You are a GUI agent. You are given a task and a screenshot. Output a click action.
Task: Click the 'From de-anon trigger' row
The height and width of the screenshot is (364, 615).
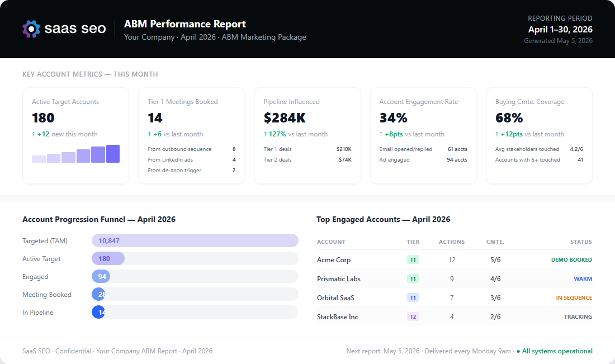coord(191,170)
